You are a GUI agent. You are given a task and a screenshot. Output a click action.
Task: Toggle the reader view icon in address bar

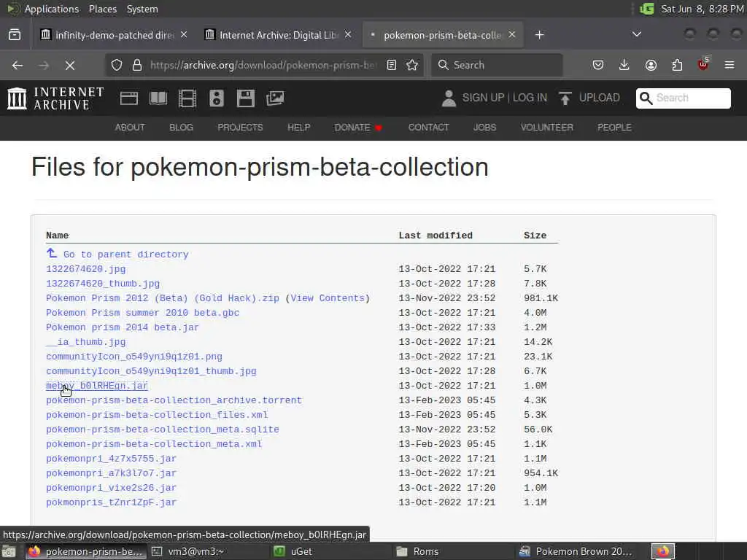click(392, 65)
